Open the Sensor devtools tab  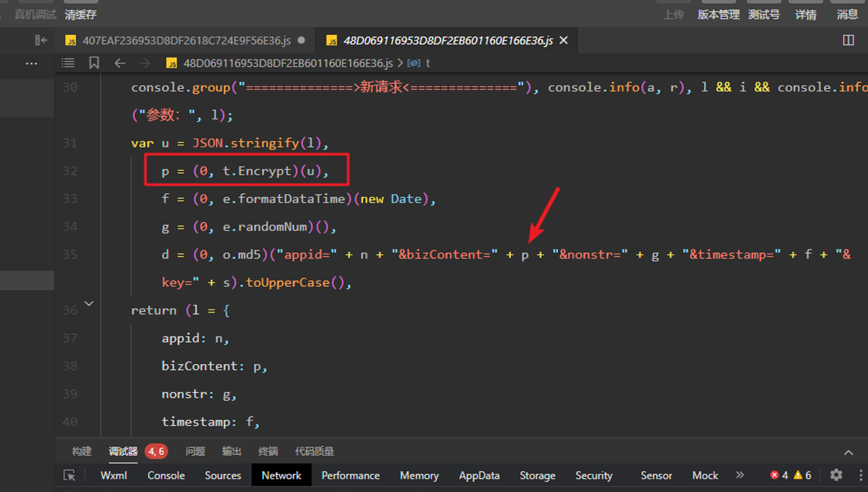point(656,475)
